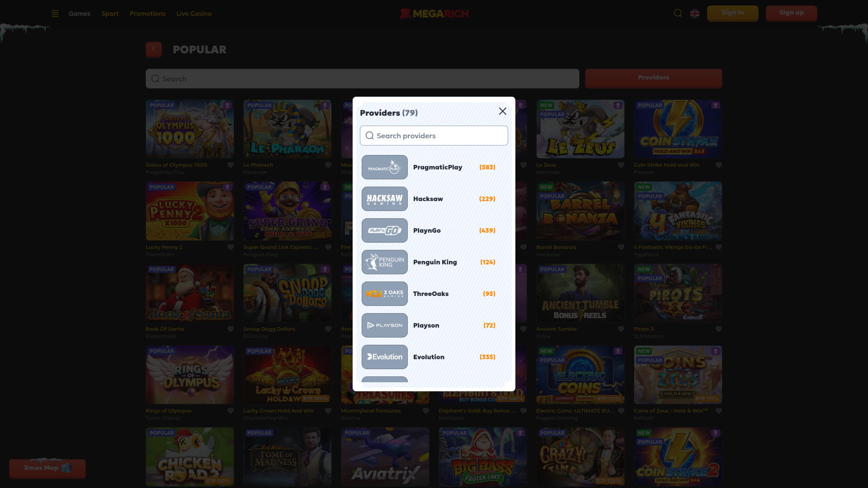Click the search magnifier icon in the header
This screenshot has width=868, height=488.
point(678,13)
